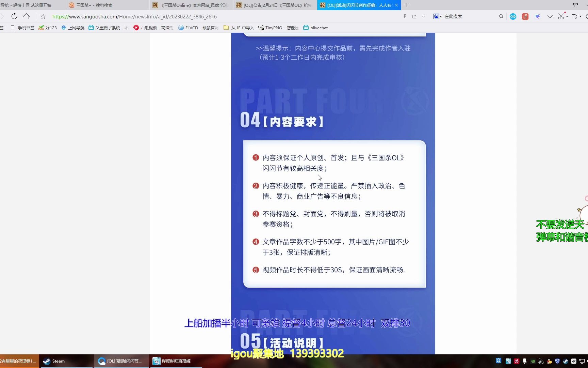This screenshot has width=588, height=368.
Task: Switch to the [OL][活动]闪闪节 taskbar browser window
Action: [x=121, y=361]
